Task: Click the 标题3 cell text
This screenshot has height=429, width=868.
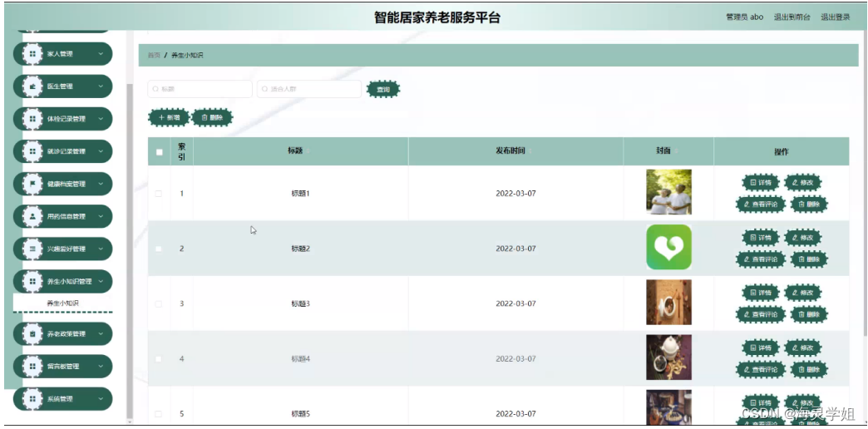Action: pos(301,304)
